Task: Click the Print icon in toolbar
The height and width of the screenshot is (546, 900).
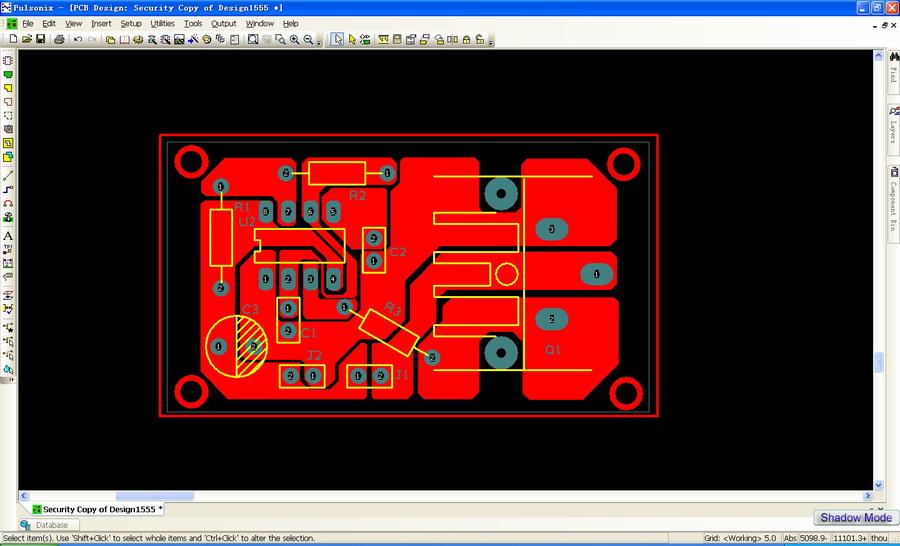Action: [x=59, y=39]
